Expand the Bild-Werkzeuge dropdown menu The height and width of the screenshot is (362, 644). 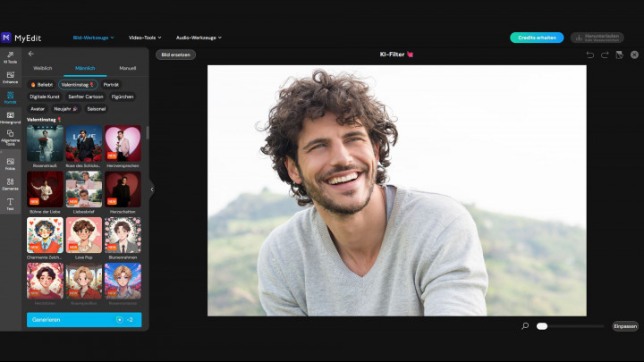coord(92,38)
